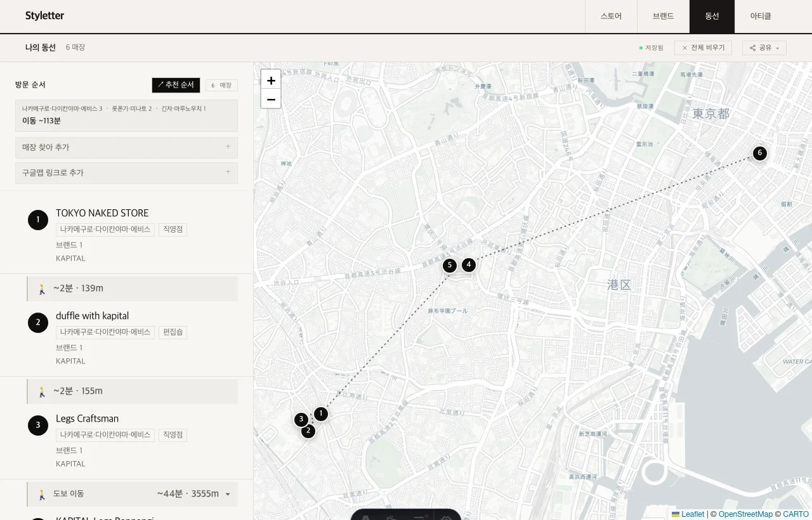Click the 6 매장 badge beside 추천 순서
Viewport: 812px width, 520px height.
point(221,85)
